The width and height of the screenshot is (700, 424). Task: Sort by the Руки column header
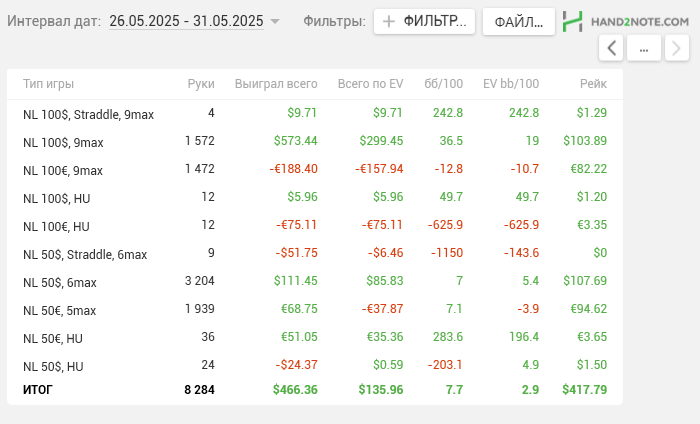point(200,85)
